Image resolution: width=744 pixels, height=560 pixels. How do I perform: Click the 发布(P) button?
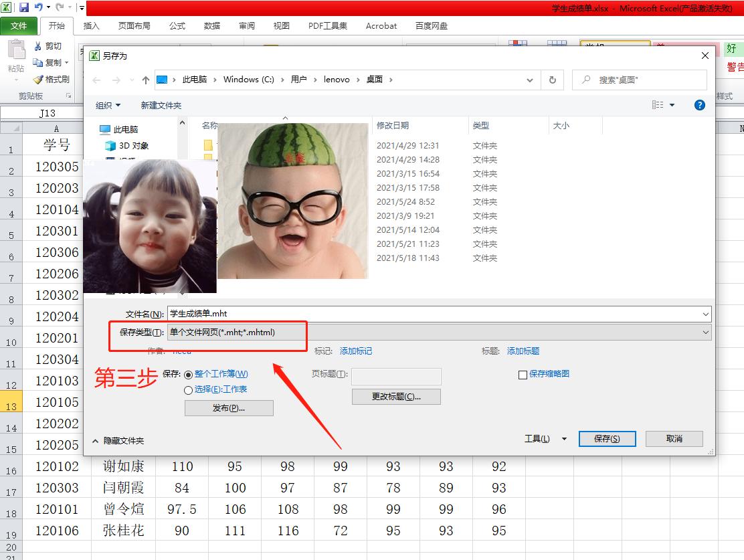pyautogui.click(x=229, y=408)
